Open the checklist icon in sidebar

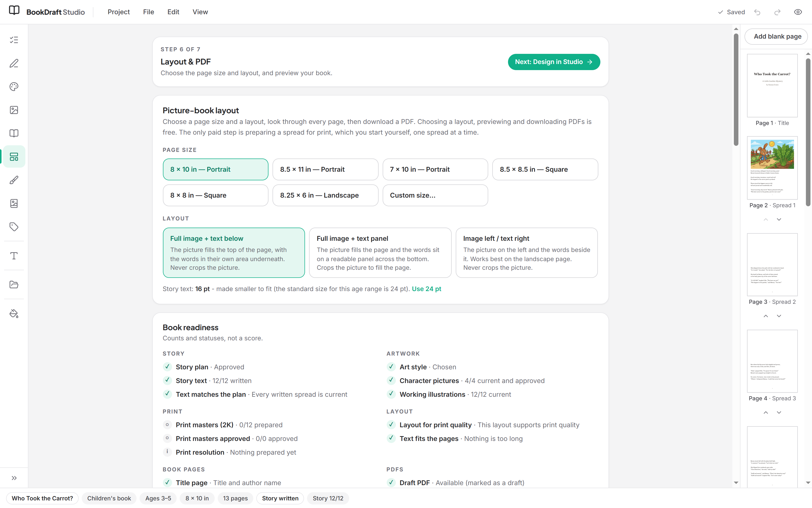[x=14, y=40]
